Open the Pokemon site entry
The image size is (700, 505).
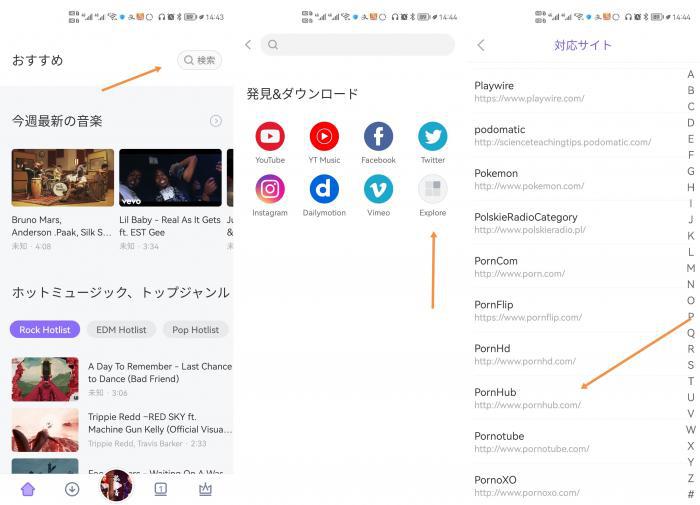576,179
